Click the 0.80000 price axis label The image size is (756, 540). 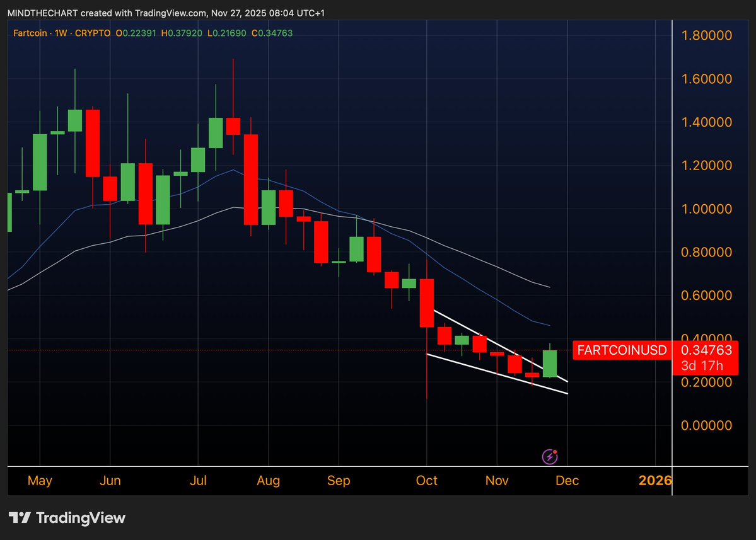coord(706,252)
